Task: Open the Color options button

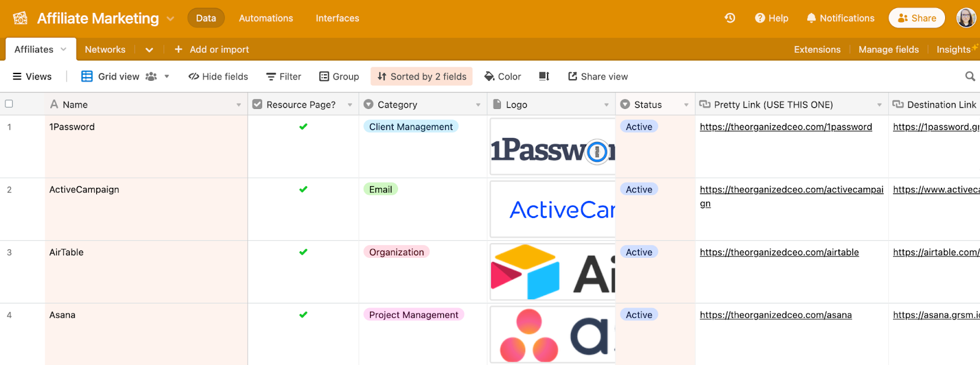Action: pos(503,77)
